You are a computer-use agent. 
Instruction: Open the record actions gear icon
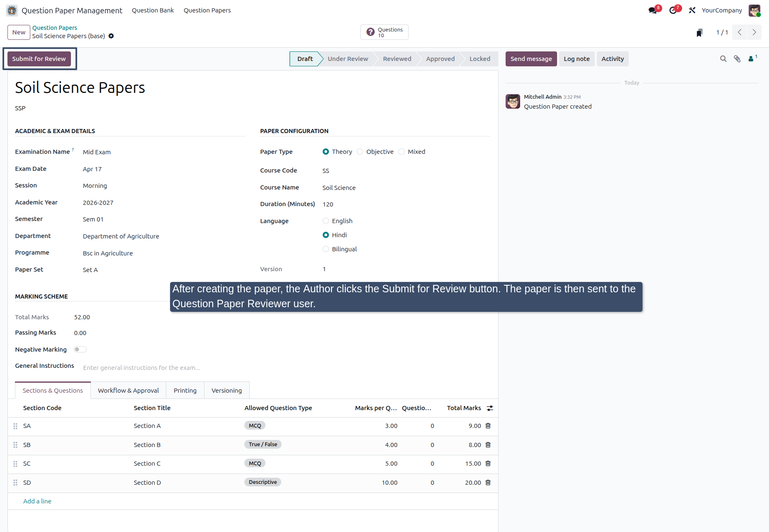click(111, 36)
